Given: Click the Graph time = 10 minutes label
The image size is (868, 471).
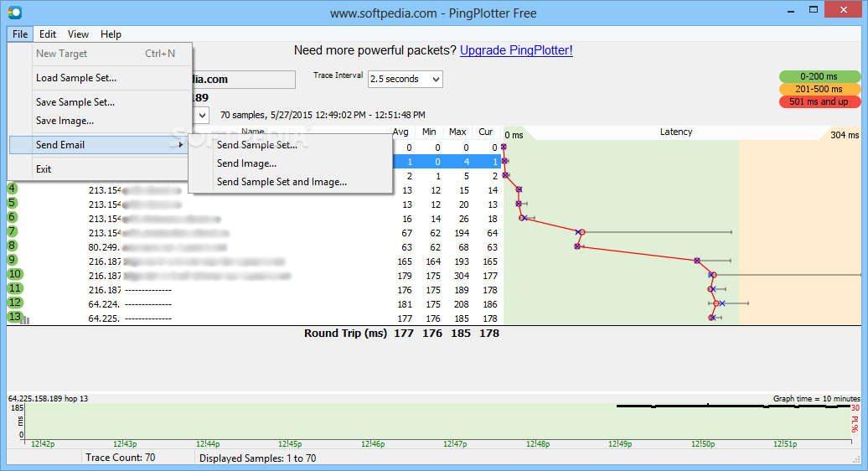Looking at the screenshot, I should click(x=817, y=398).
